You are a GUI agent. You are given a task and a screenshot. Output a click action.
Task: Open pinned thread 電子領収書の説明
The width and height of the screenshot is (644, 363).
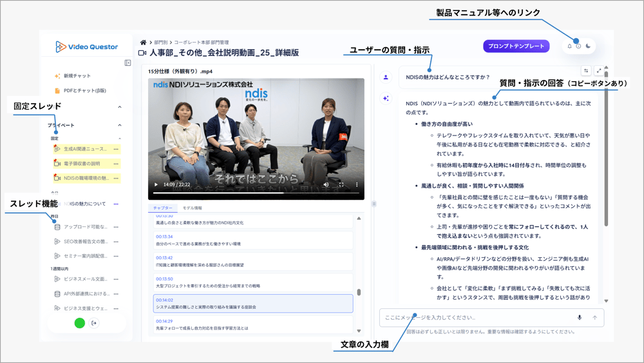click(x=82, y=164)
